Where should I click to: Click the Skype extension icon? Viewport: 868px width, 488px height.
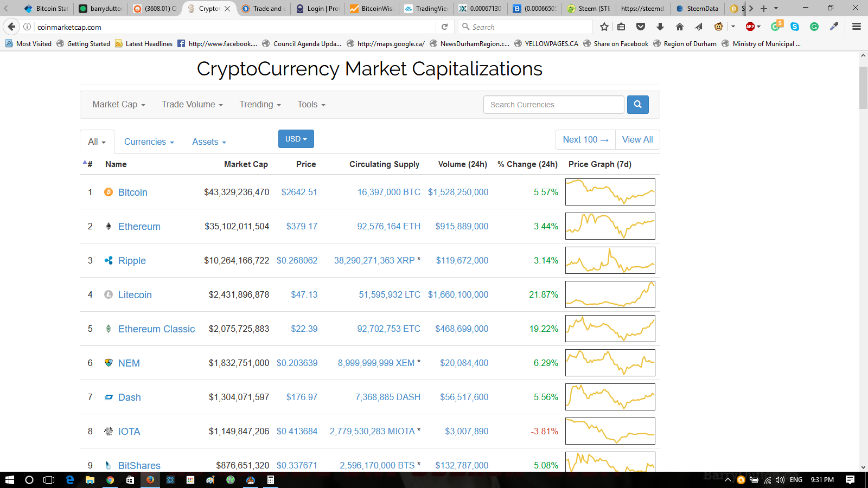(x=795, y=27)
